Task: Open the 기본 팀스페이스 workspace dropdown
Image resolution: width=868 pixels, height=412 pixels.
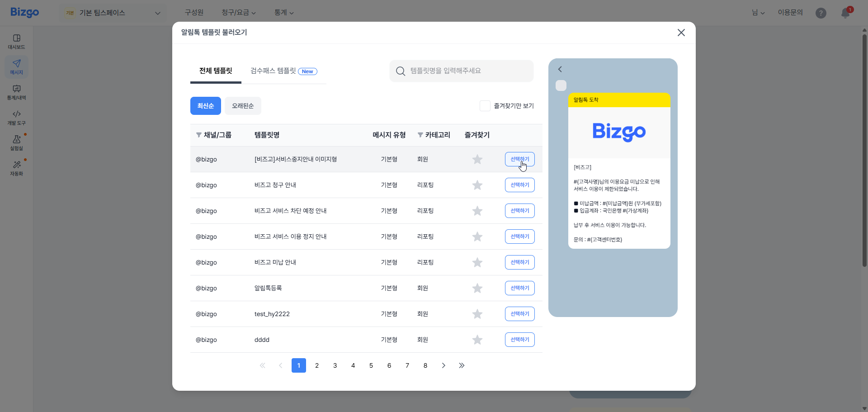Action: coord(113,13)
